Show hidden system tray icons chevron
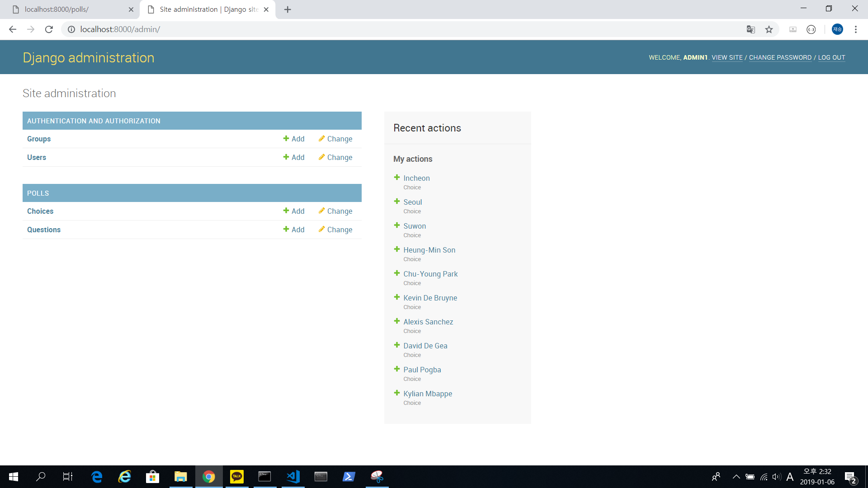 (x=736, y=476)
